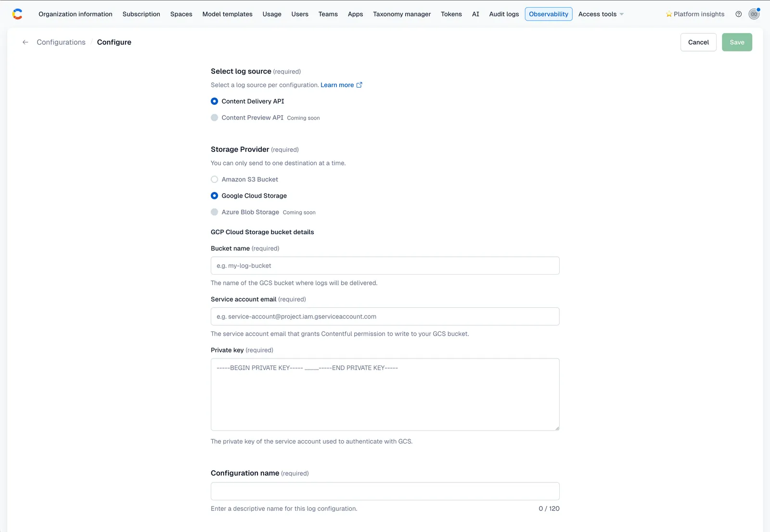Click the back arrow beside Configurations
Viewport: 770px width, 532px height.
tap(26, 42)
